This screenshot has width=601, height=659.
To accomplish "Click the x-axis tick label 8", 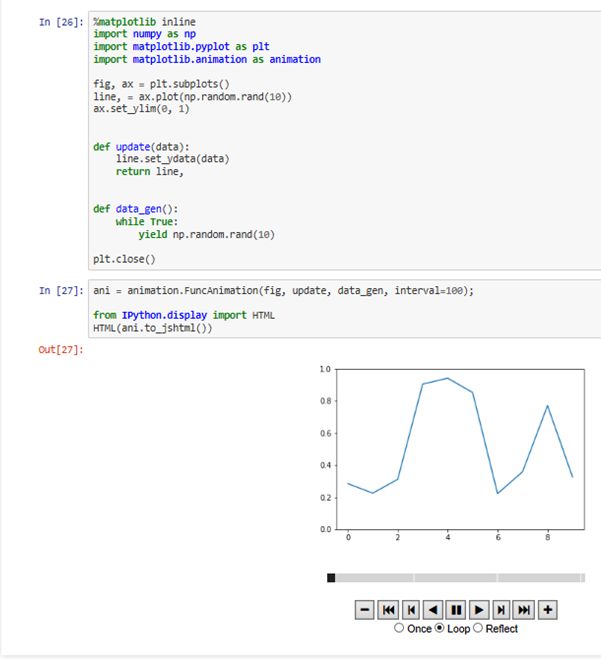I will tap(548, 537).
